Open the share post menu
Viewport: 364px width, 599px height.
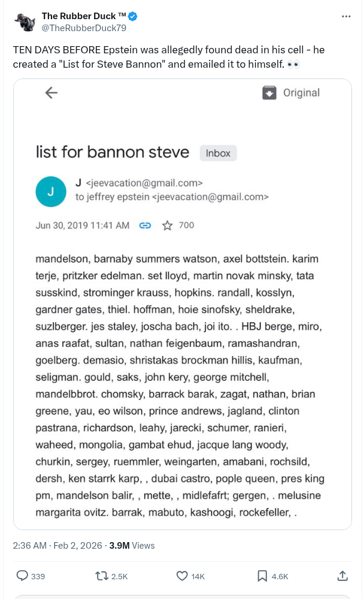[342, 576]
